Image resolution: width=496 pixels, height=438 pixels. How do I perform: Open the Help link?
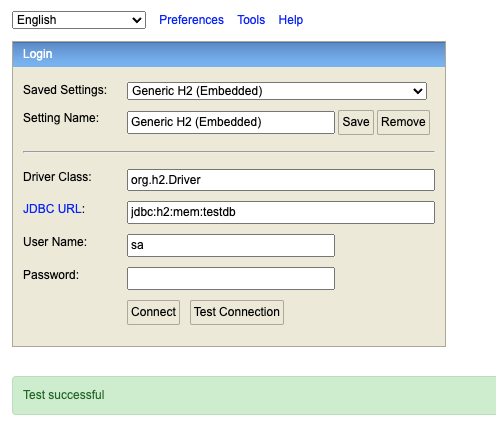[x=291, y=20]
